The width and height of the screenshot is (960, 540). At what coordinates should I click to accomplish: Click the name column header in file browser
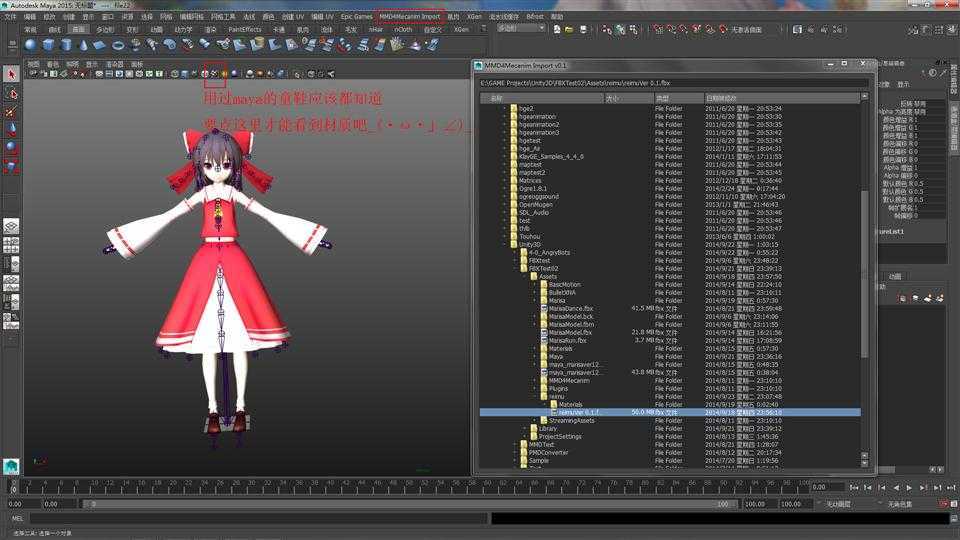tap(542, 98)
